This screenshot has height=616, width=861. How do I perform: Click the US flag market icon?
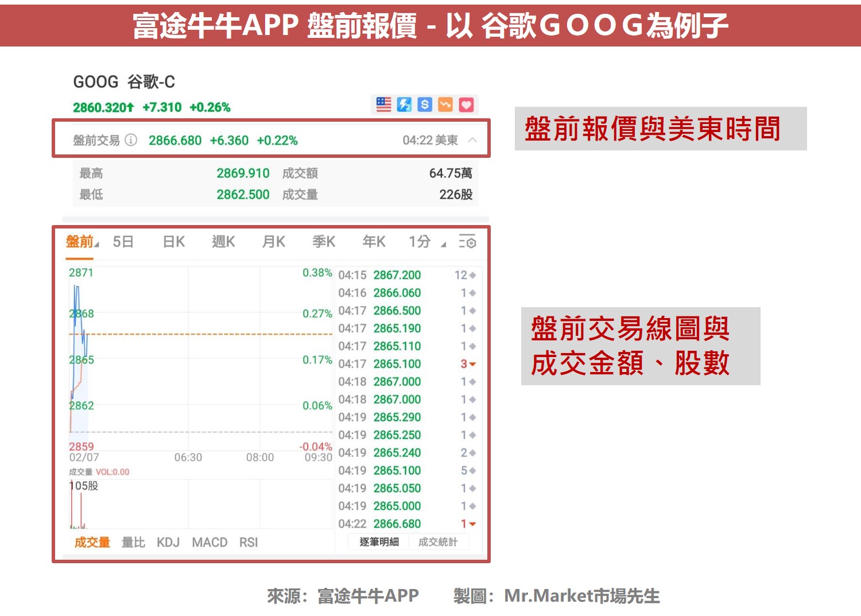pos(383,104)
